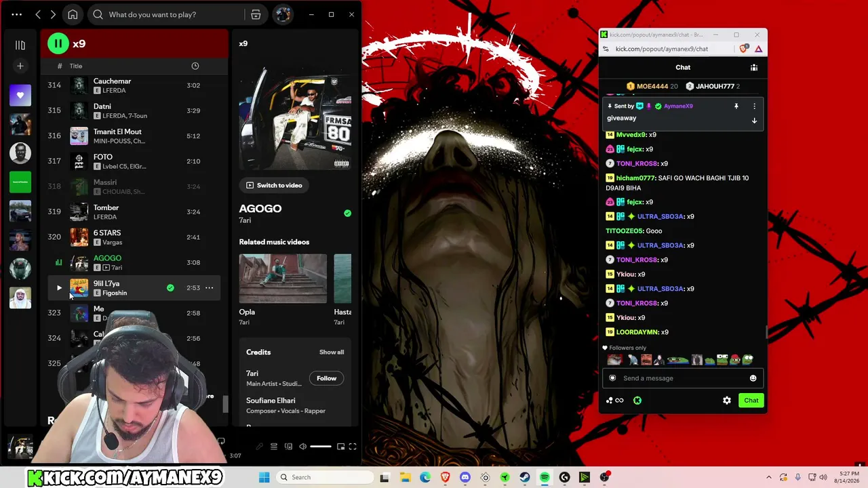The width and height of the screenshot is (868, 488).
Task: Open File Explorer from the taskbar
Action: [x=406, y=477]
